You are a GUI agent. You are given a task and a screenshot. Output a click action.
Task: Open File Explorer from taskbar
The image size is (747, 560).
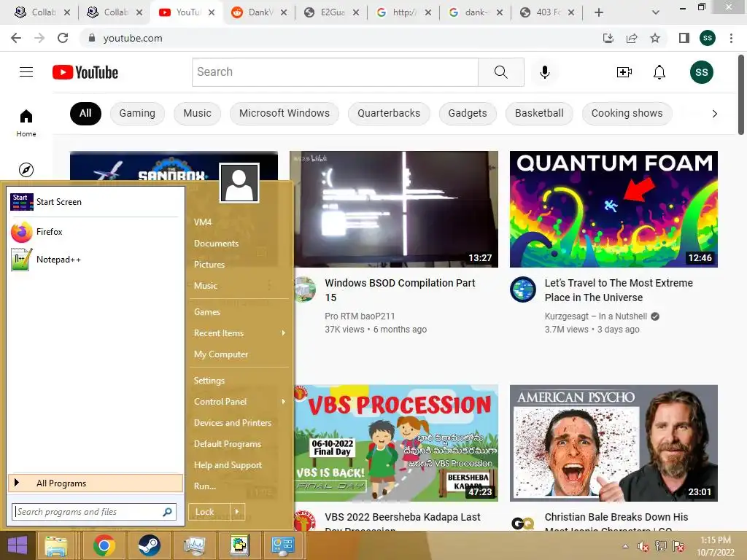[x=55, y=545]
